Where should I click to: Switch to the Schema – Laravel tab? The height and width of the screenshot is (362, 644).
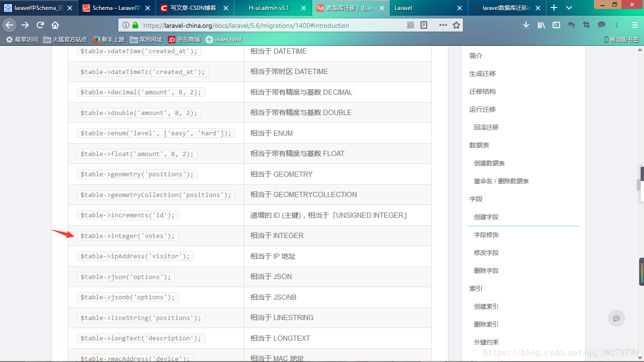116,8
